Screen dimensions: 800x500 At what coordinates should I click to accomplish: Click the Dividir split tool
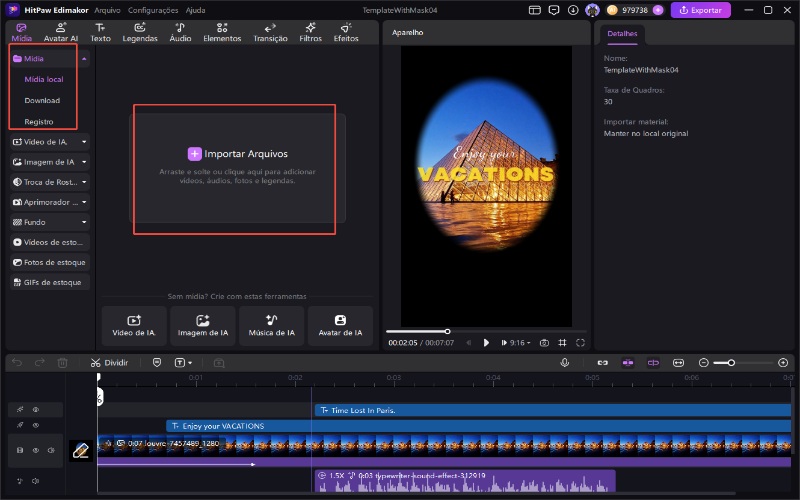110,363
